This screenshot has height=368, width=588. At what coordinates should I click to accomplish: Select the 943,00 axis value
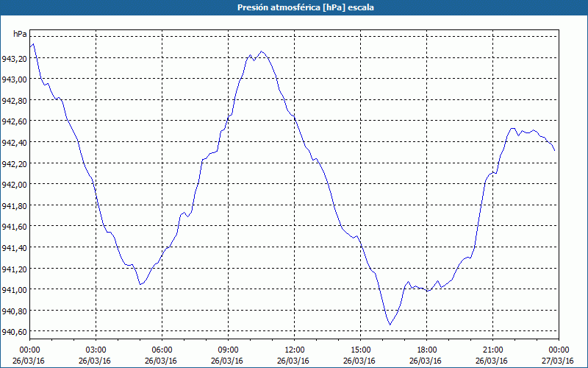[14, 79]
